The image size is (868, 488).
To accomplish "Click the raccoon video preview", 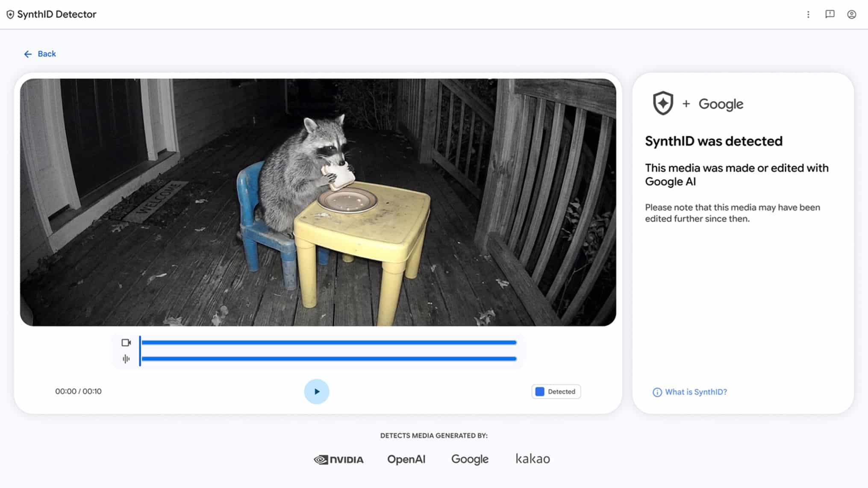I will click(x=318, y=202).
